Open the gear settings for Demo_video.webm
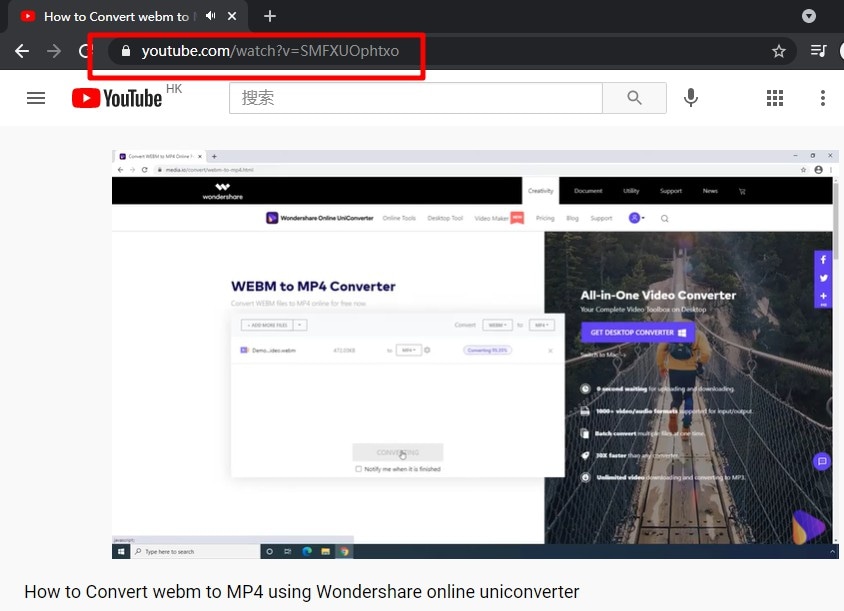 coord(427,350)
